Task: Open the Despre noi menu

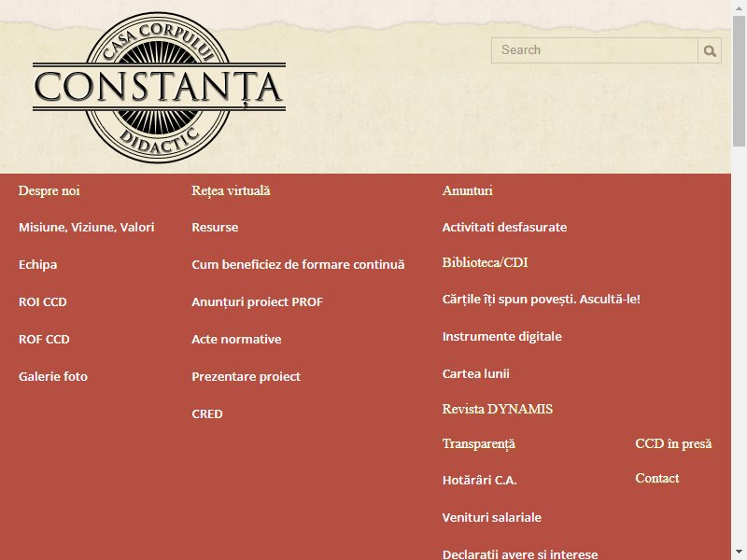Action: pyautogui.click(x=49, y=190)
